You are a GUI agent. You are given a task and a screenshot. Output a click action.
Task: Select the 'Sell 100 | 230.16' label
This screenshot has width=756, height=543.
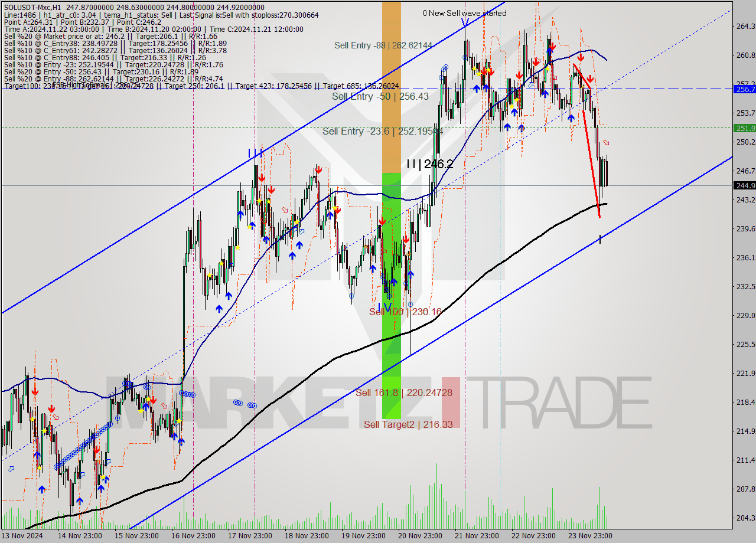405,312
